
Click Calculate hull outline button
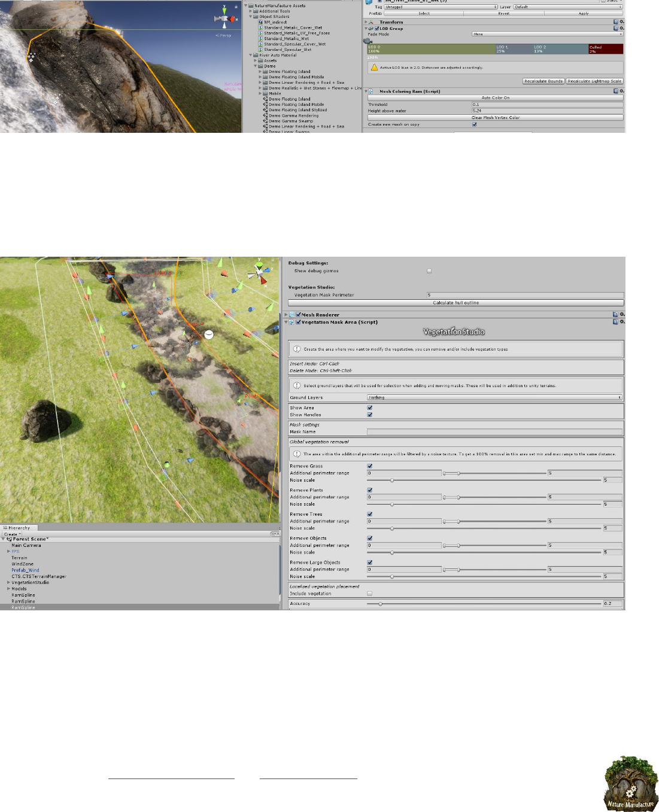[x=456, y=303]
